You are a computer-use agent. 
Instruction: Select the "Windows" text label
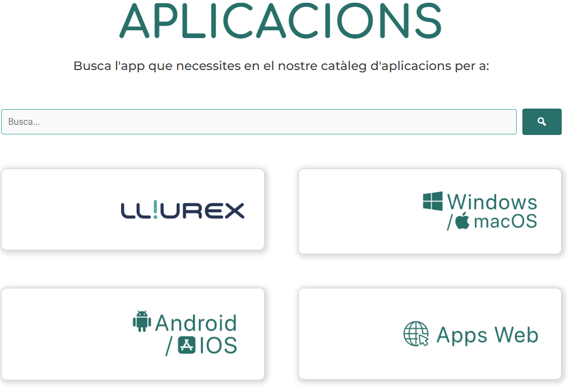[492, 202]
